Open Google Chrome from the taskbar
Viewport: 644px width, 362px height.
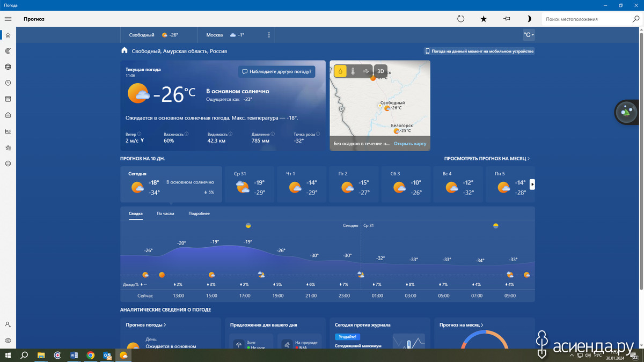[x=91, y=355]
